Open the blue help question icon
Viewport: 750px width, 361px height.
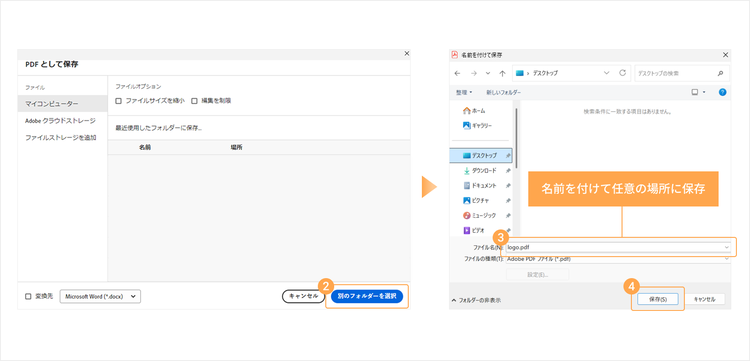pos(723,92)
